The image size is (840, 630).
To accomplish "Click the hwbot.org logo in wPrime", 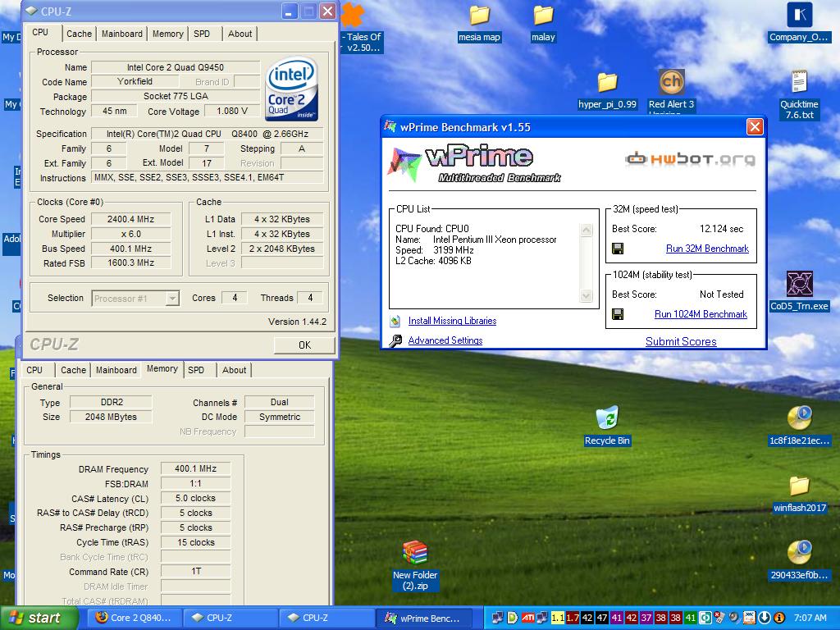I will click(691, 159).
